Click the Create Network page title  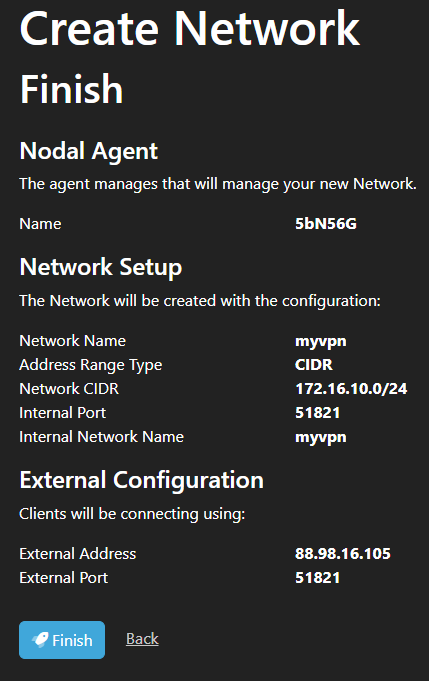pos(190,29)
